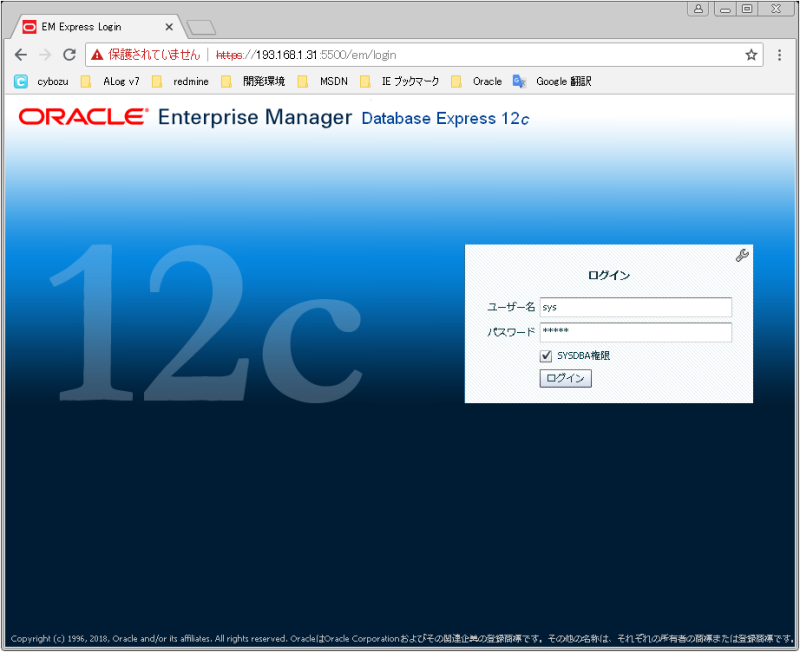Open a new tab with the blank tab button
This screenshot has width=800, height=652.
coord(202,28)
